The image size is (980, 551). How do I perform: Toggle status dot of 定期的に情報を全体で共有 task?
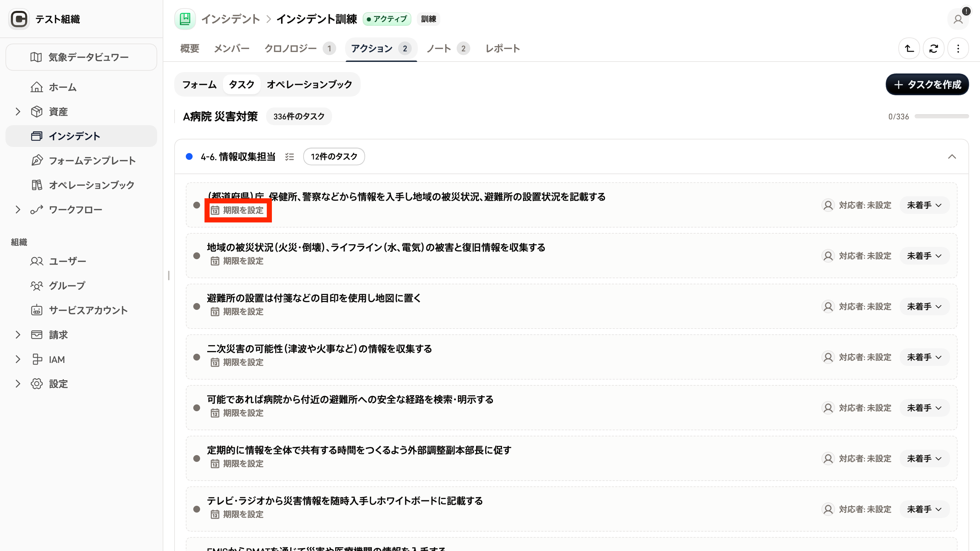(x=197, y=458)
